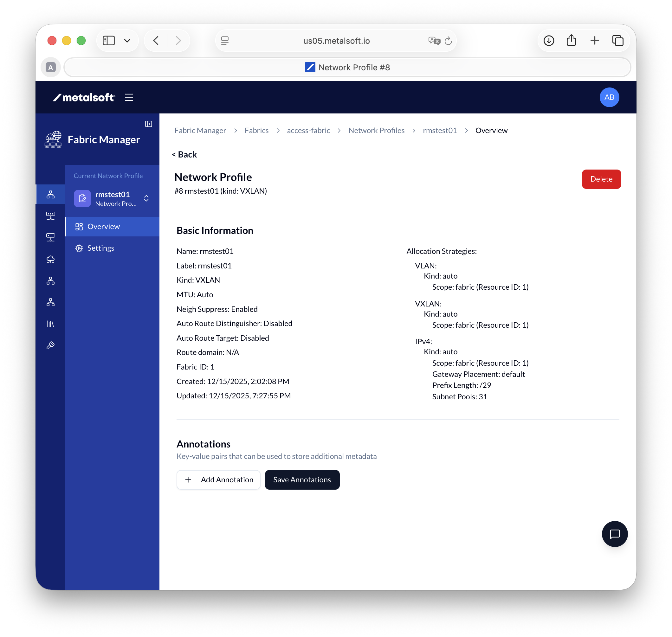The image size is (672, 637).
Task: Click Route domain: N/A text
Action: 208,352
